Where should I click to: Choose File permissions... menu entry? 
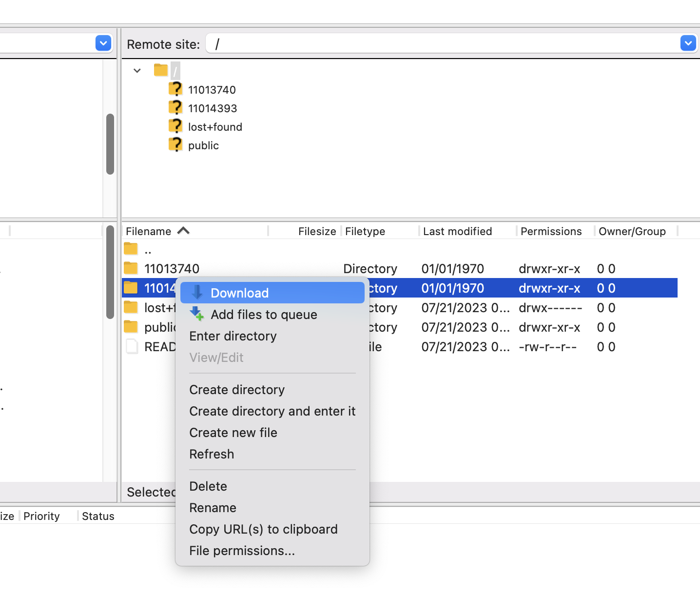point(242,551)
